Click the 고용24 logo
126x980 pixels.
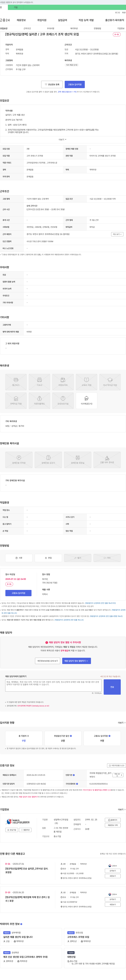[x=5, y=20]
